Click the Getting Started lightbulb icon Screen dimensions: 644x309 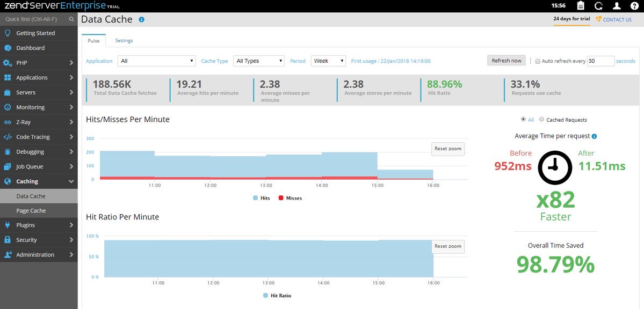pos(8,33)
